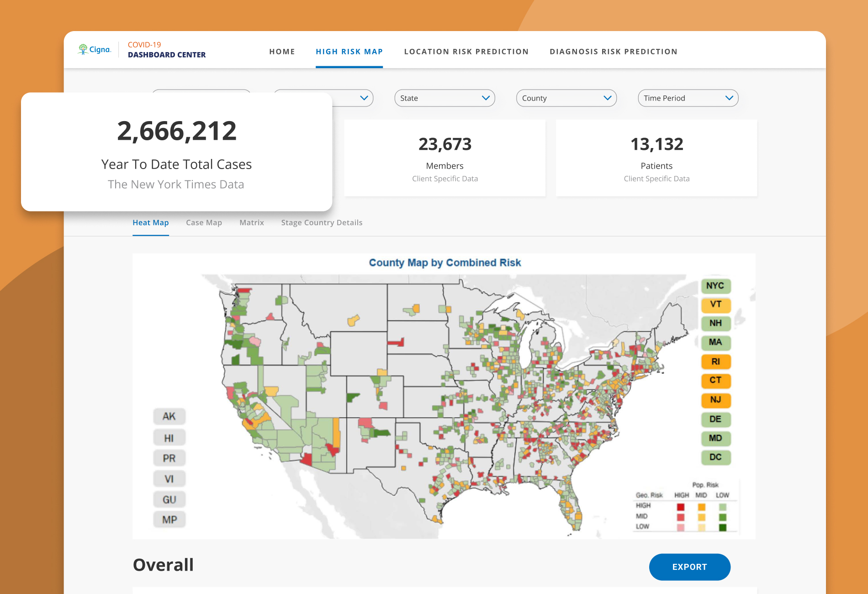Click the Cigna logo
Screen dimensions: 868x594
[95, 49]
